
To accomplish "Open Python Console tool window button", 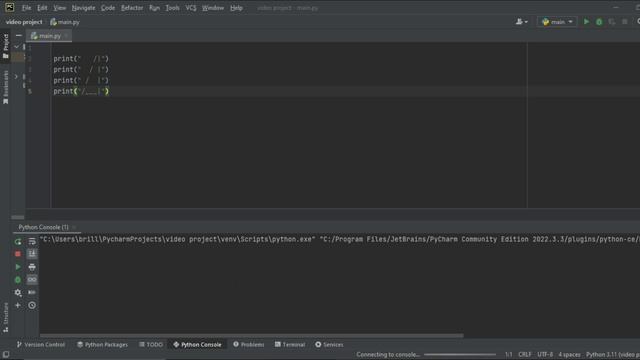I will click(197, 344).
